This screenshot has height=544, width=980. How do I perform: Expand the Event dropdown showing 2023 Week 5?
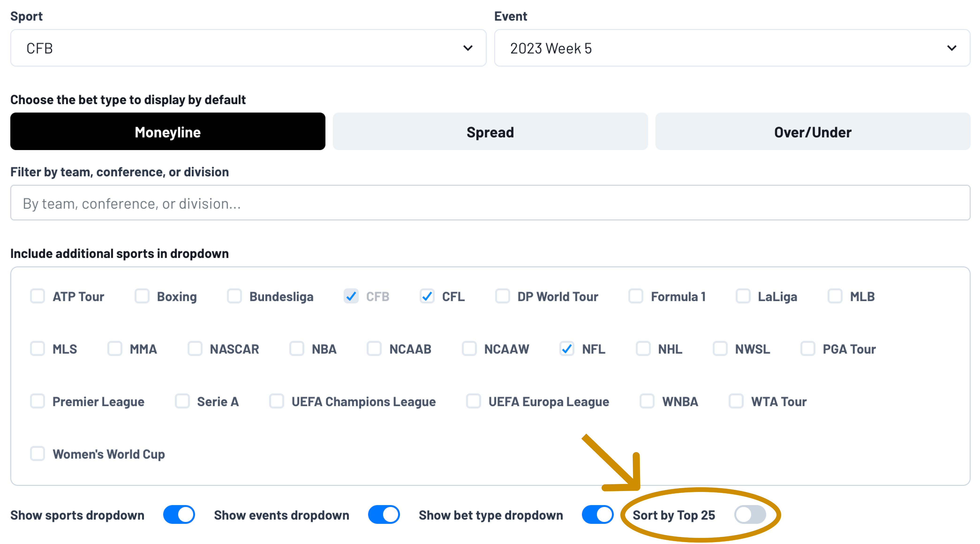click(732, 48)
